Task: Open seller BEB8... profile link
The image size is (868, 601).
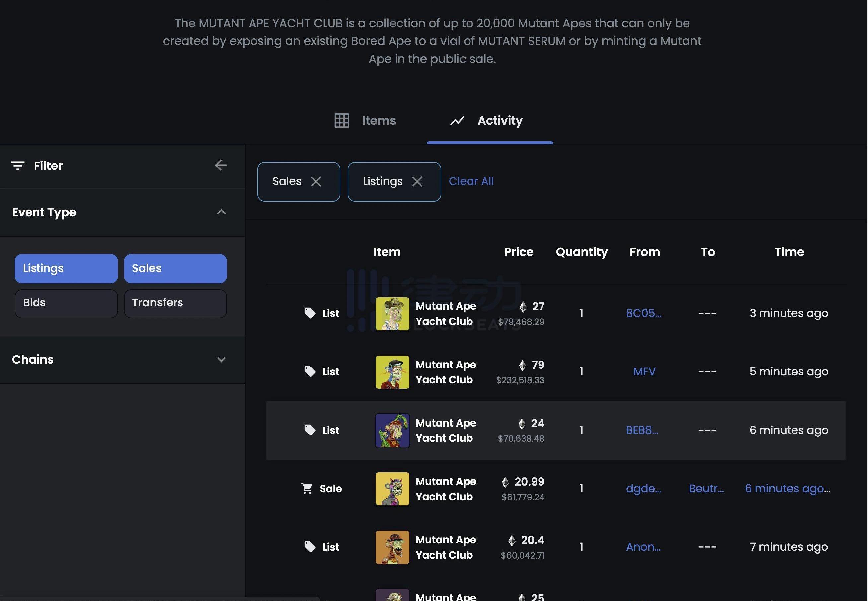Action: 642,430
